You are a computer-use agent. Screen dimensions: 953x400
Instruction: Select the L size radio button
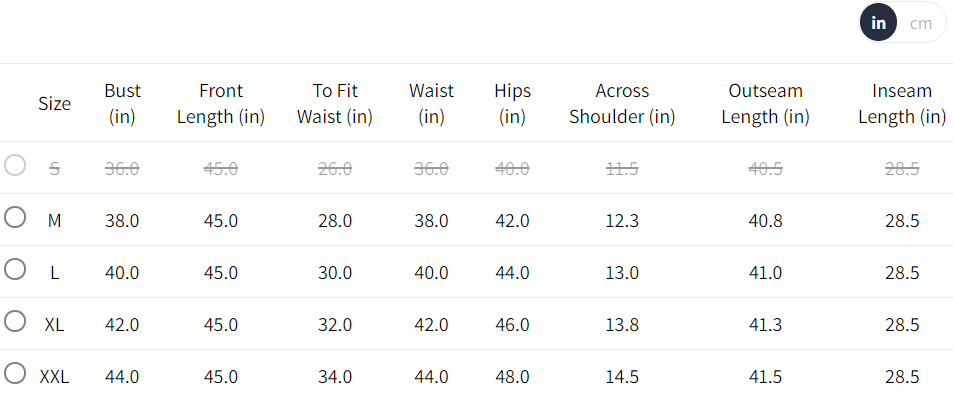(15, 269)
